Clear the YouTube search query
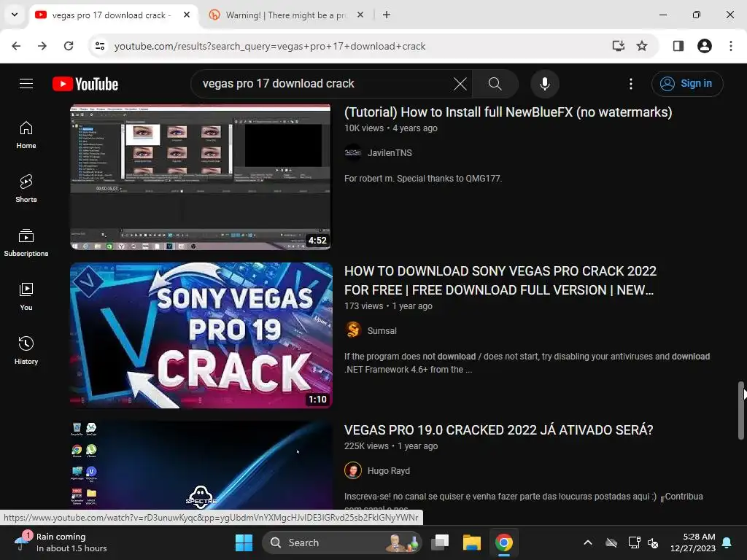Screen dimensions: 747x560 coord(460,84)
